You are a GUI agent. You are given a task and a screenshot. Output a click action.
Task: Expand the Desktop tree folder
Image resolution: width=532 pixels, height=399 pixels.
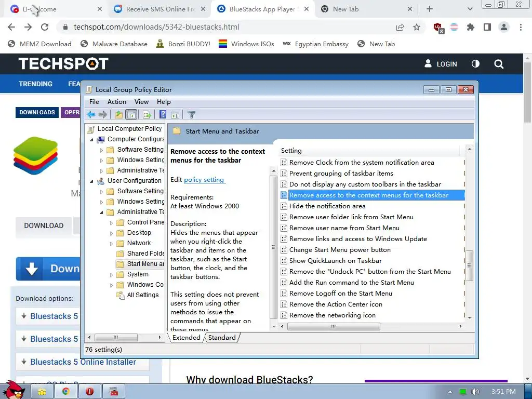coord(111,233)
